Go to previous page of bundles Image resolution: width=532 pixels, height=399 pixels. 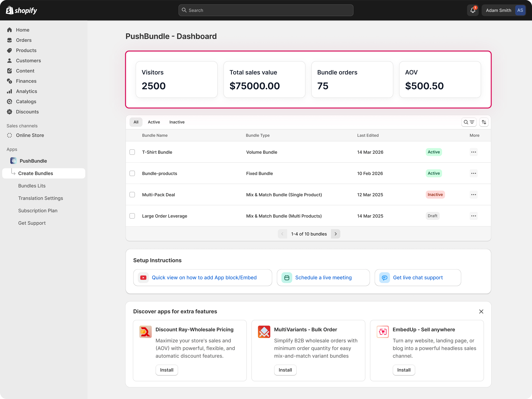[x=282, y=234]
